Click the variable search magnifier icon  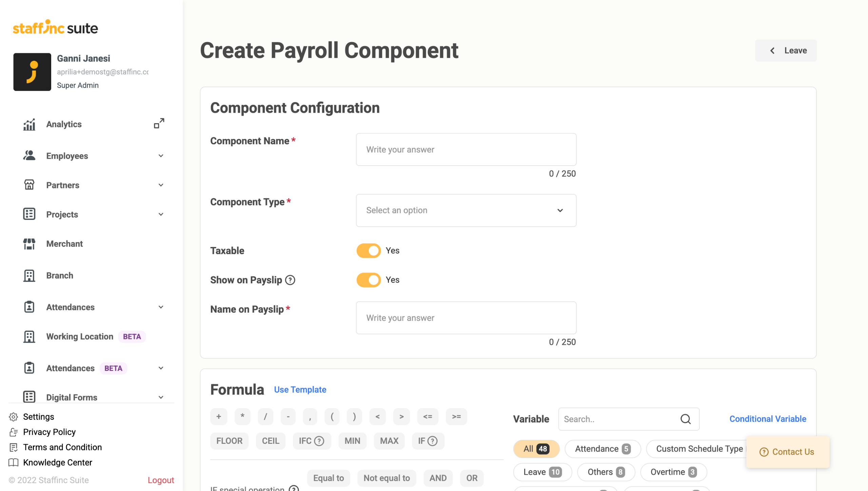point(685,419)
